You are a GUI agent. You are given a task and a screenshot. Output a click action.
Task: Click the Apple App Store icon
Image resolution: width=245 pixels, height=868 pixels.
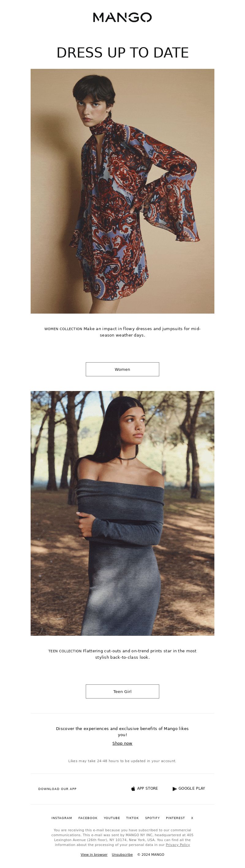(133, 788)
